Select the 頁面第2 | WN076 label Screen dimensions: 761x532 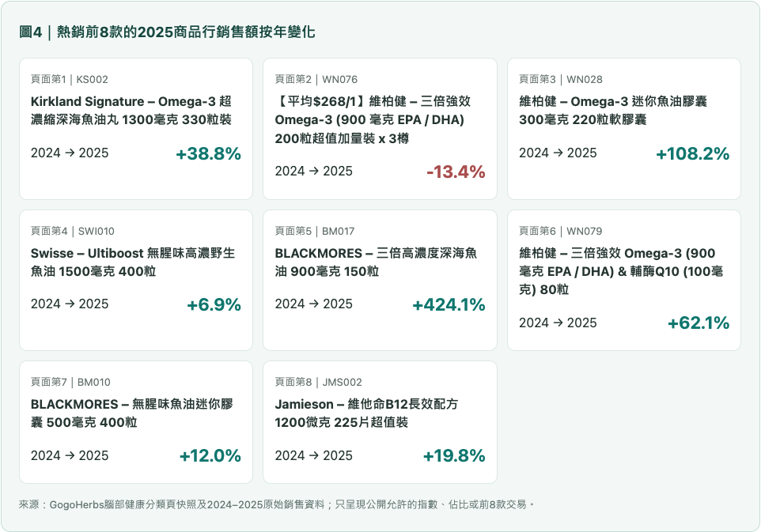316,79
